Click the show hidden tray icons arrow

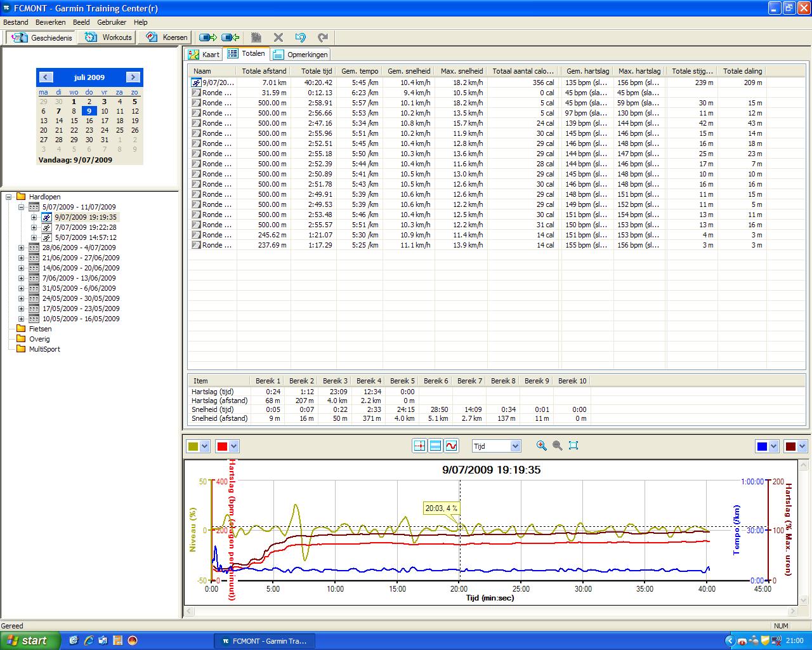point(730,641)
